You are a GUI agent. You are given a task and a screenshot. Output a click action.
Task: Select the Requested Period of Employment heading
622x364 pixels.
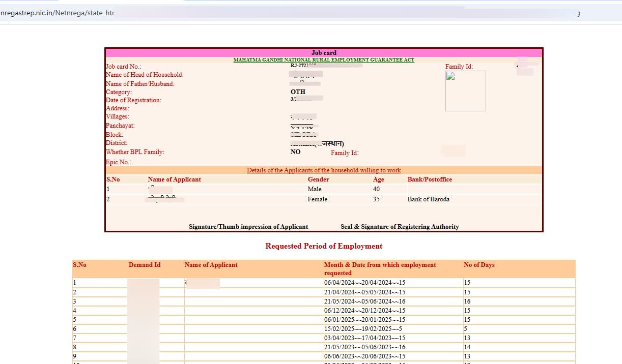point(324,246)
